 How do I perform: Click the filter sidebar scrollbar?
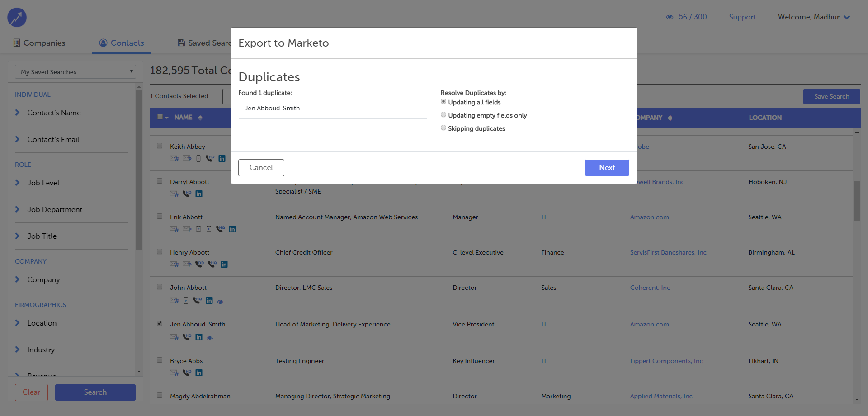tap(139, 170)
